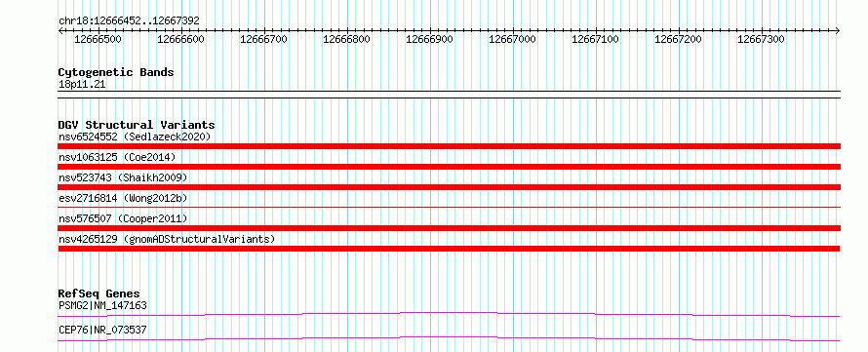Select the red bar under nsv4265129

click(450, 249)
